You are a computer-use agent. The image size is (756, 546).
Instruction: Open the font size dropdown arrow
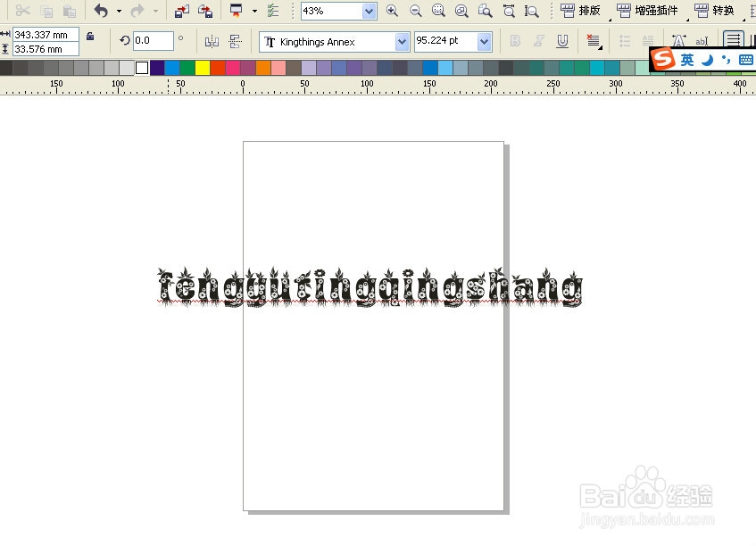point(484,42)
